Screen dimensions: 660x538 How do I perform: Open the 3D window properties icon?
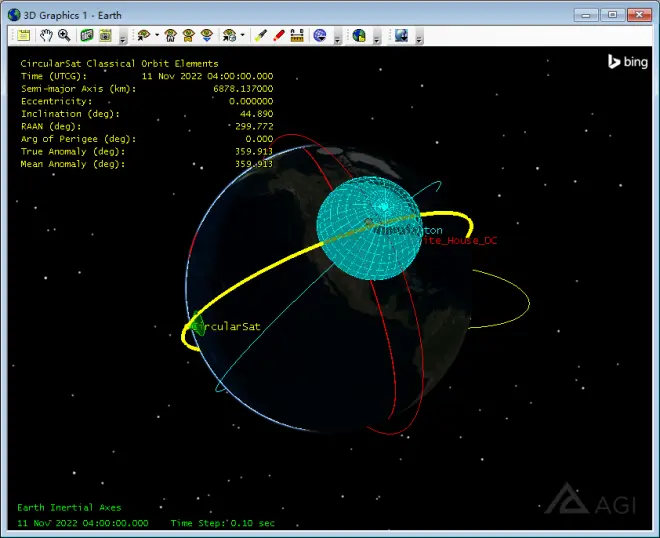[x=24, y=36]
